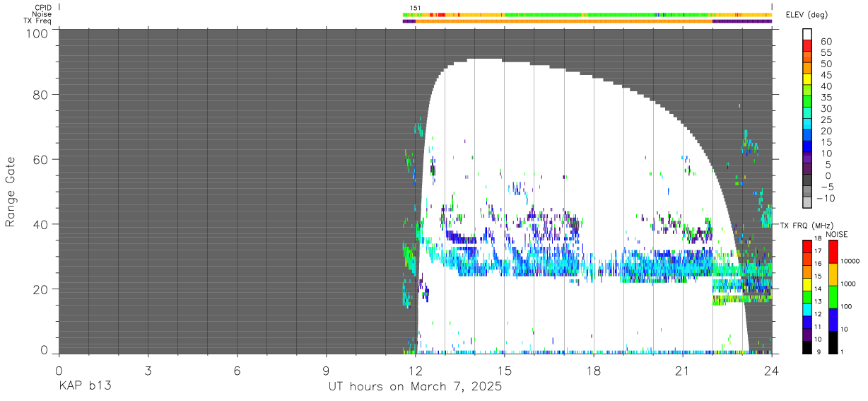Click the blue NOISE swatch between 10 and 100
868x401 pixels.
tap(832, 319)
